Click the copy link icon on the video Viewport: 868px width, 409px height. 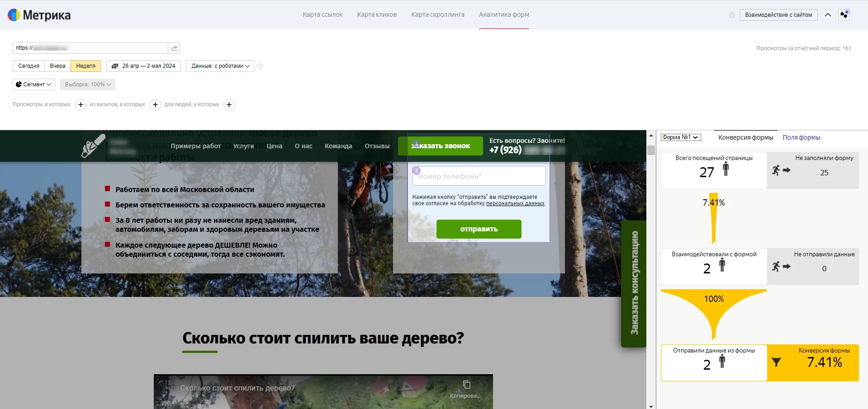[x=466, y=385]
